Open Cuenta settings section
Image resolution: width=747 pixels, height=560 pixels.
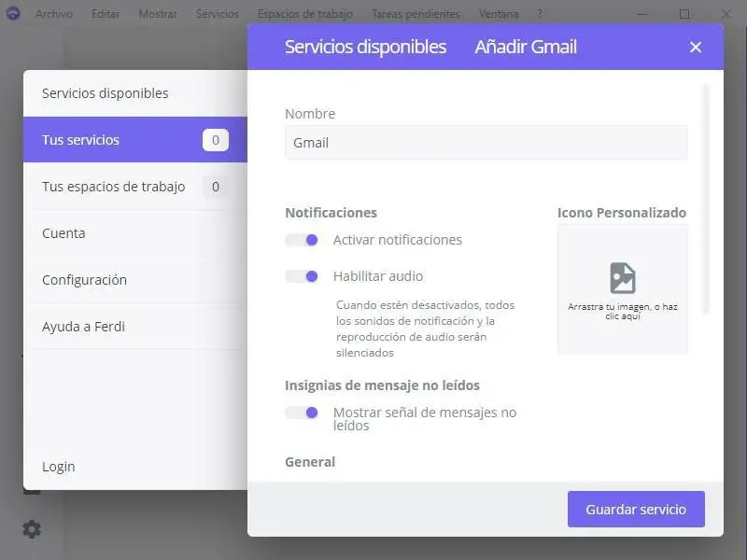[x=135, y=232]
